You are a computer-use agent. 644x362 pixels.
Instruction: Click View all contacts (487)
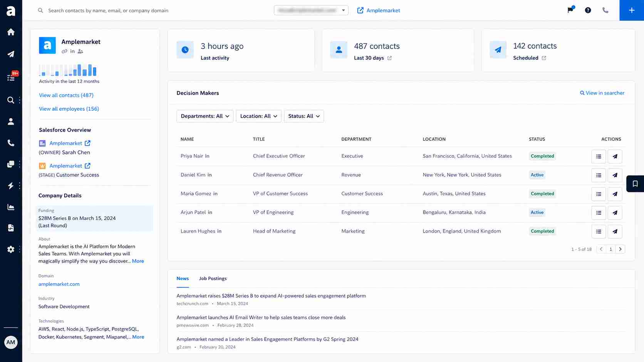[x=66, y=95]
